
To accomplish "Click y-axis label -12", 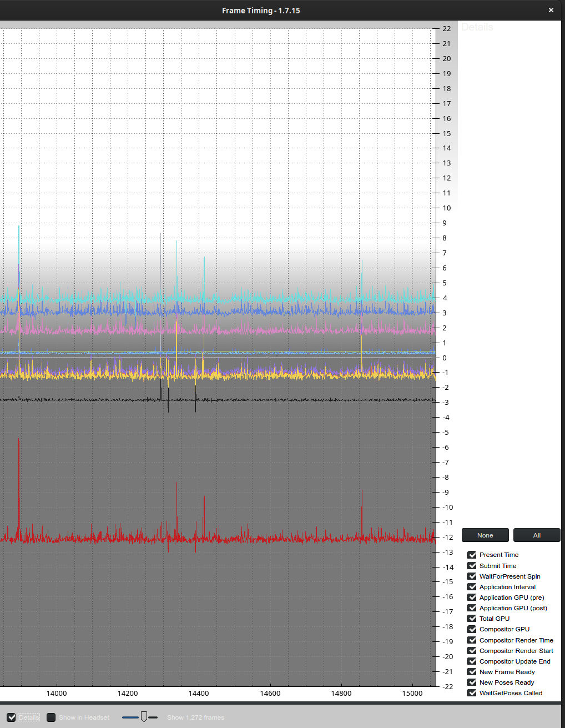I will pyautogui.click(x=448, y=537).
